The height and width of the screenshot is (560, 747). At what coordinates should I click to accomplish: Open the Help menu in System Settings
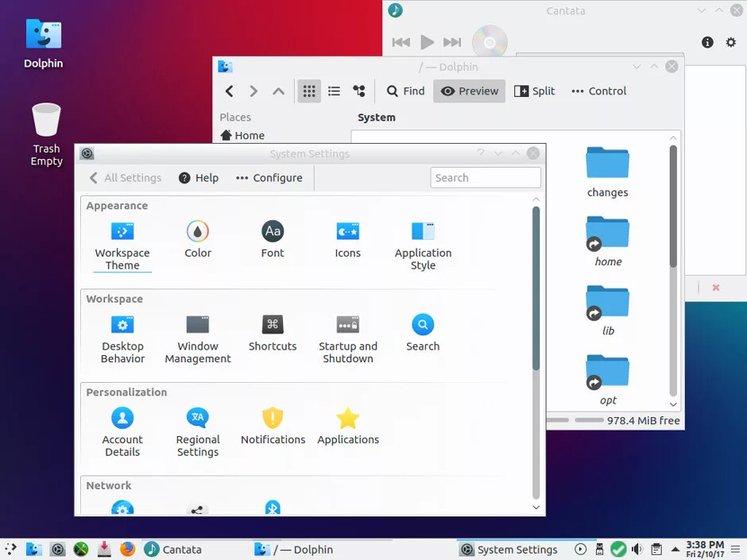pos(198,177)
